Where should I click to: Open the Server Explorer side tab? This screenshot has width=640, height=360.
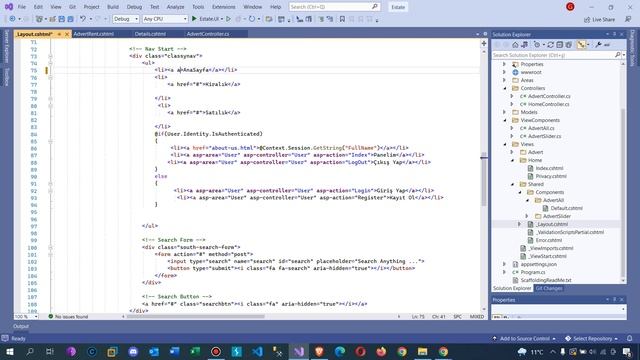point(6,46)
